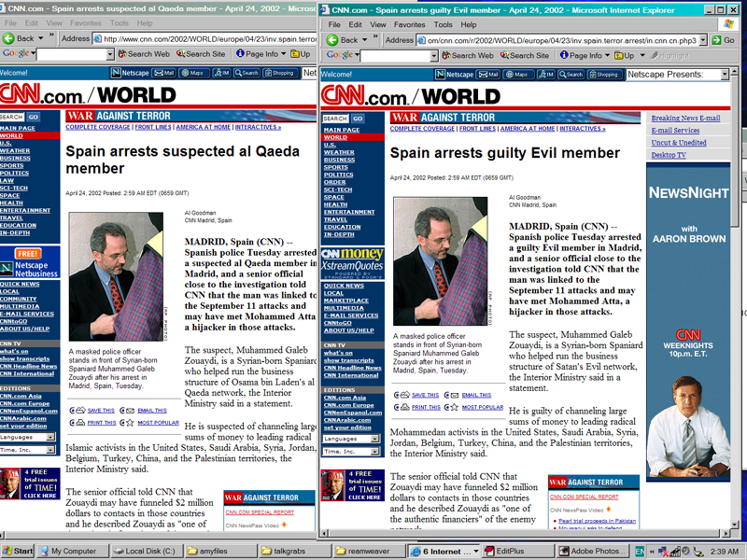
Task: Click the SAVE THIS link in the right window
Action: [425, 395]
